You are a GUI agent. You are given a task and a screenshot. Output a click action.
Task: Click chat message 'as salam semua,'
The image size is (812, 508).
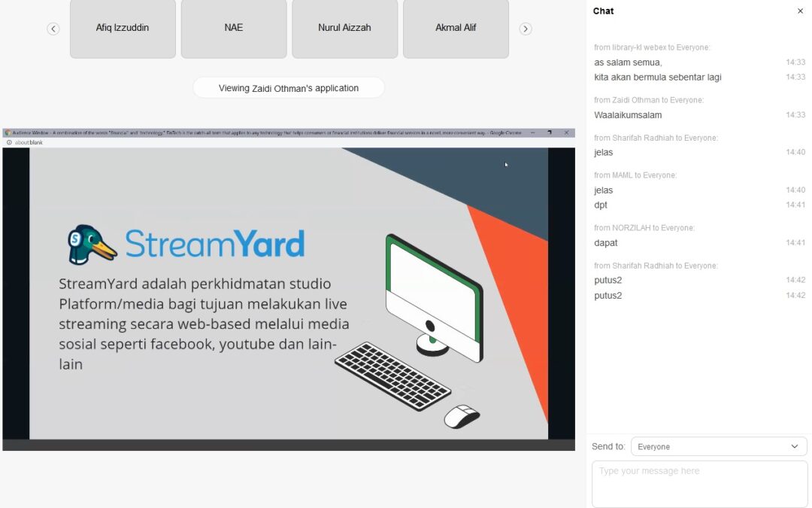pos(628,62)
